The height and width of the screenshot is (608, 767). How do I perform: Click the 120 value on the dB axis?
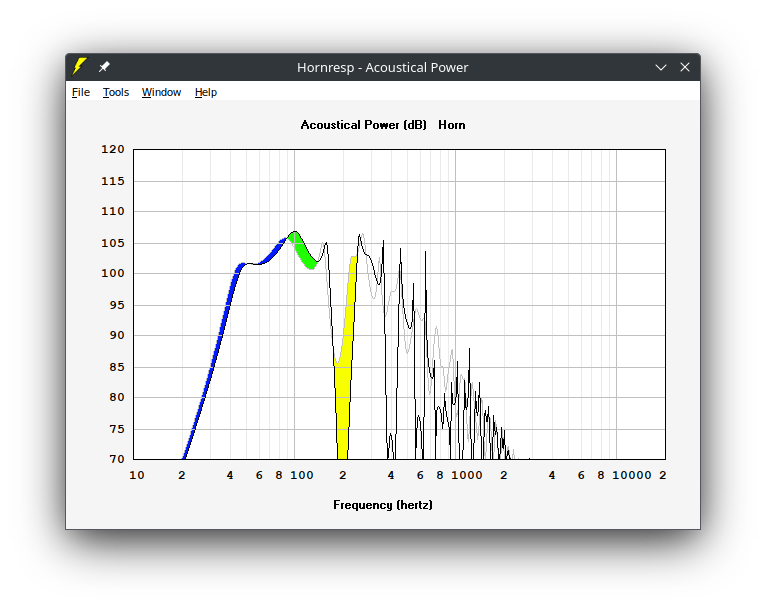[113, 149]
